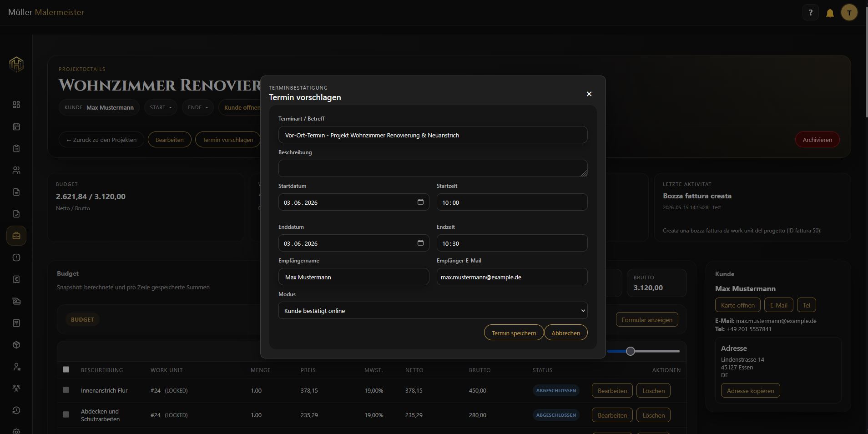Click the Empfänger-E-Mail field

(512, 277)
